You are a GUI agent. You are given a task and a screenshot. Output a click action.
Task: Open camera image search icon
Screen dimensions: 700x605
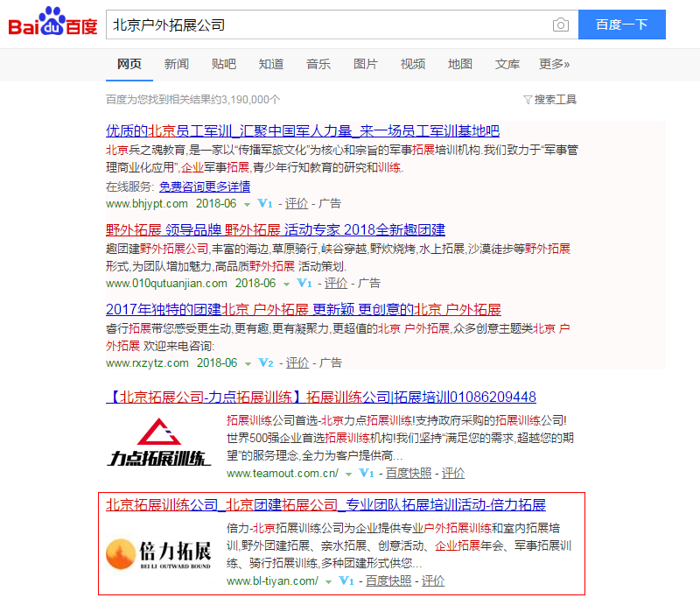pyautogui.click(x=560, y=25)
